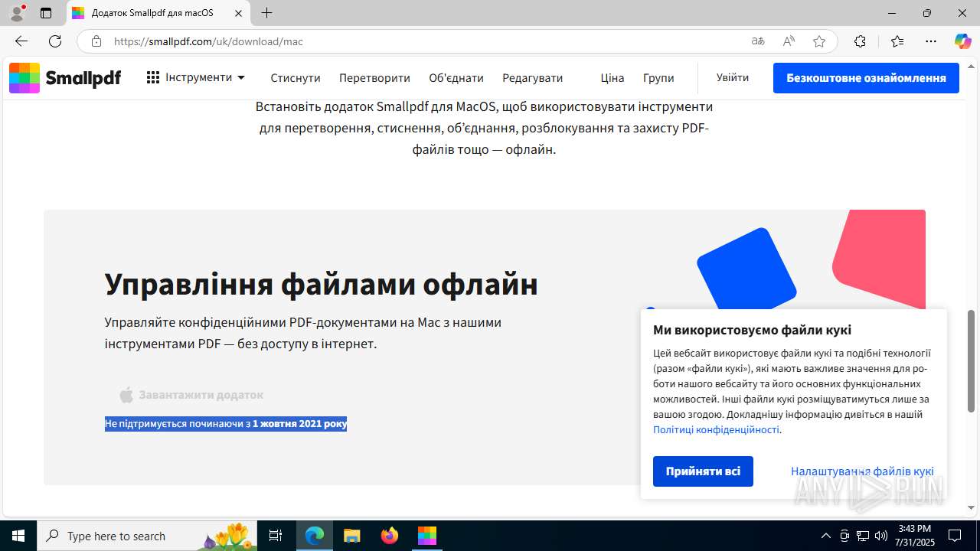
Task: Show hidden tray icons chevron
Action: 825,536
